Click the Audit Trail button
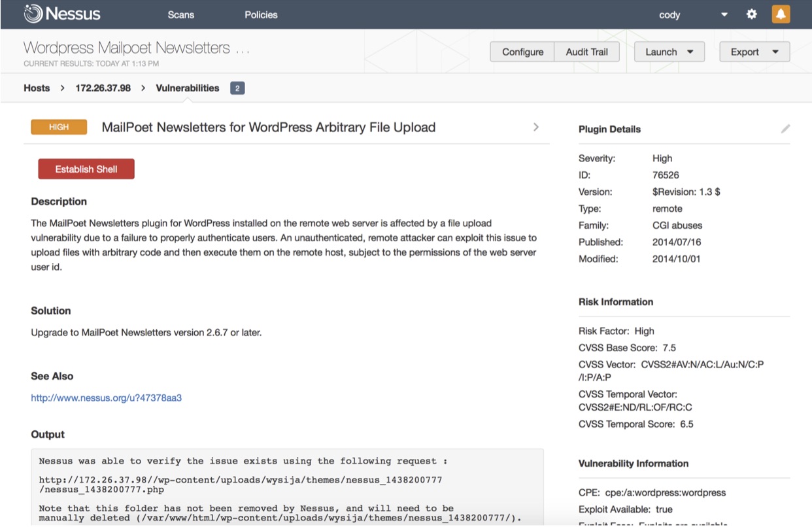Viewport: 812px width, 527px height. (587, 52)
